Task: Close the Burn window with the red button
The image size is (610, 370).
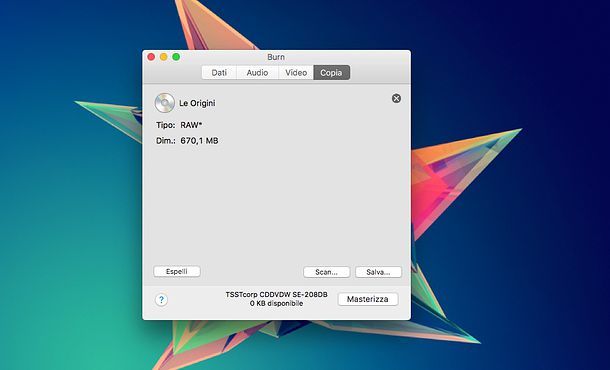Action: pos(151,57)
